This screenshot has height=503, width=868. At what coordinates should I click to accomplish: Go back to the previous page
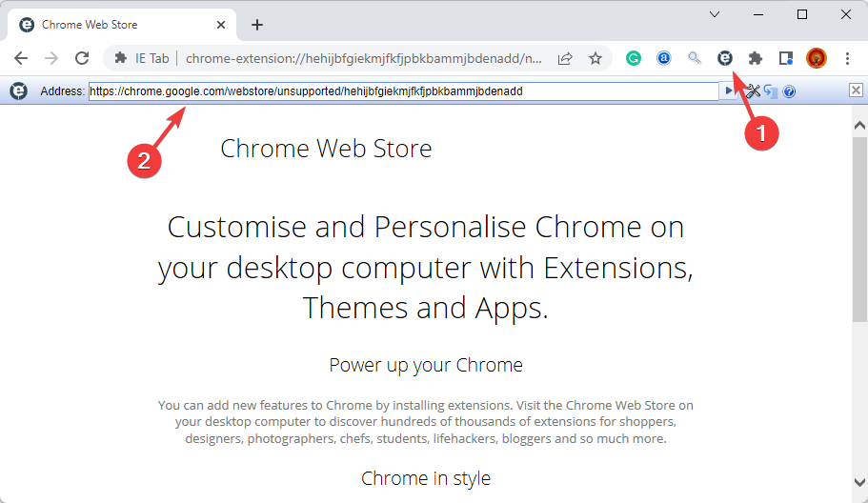21,58
